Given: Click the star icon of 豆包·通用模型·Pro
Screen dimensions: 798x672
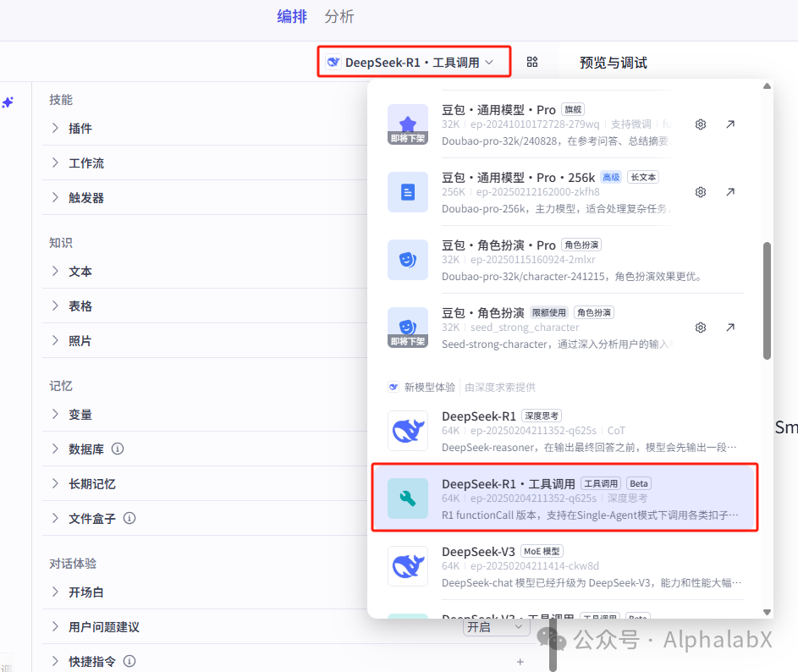Looking at the screenshot, I should coord(408,124).
